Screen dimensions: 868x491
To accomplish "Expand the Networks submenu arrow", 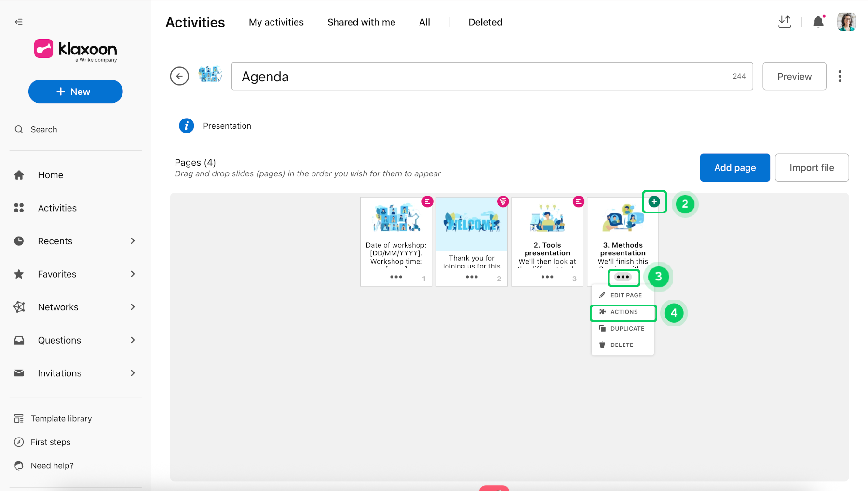I will 133,307.
